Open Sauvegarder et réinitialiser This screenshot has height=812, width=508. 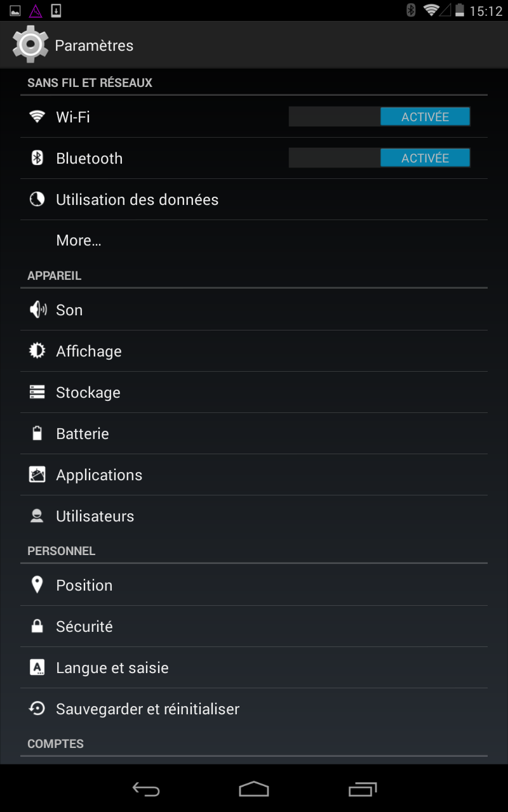(x=254, y=709)
